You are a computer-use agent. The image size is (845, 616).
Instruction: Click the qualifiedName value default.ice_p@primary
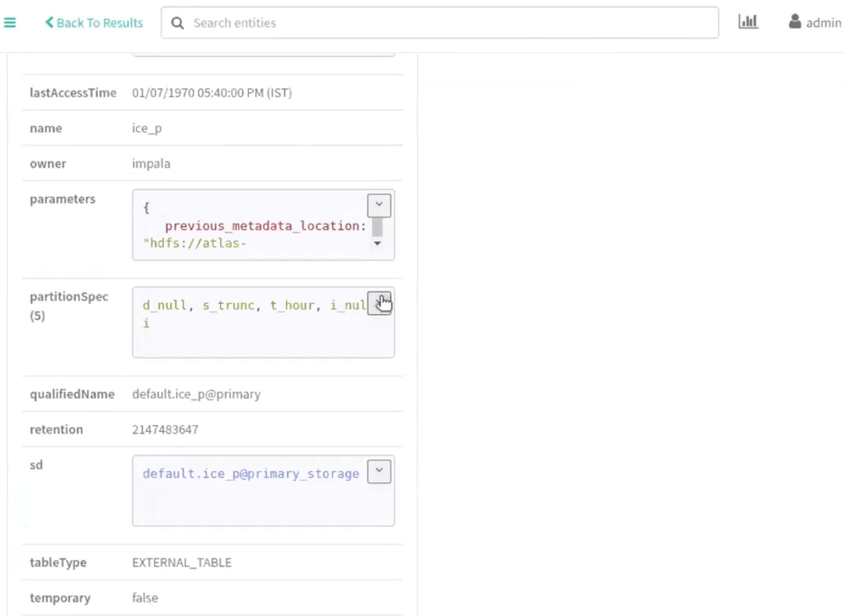tap(196, 394)
